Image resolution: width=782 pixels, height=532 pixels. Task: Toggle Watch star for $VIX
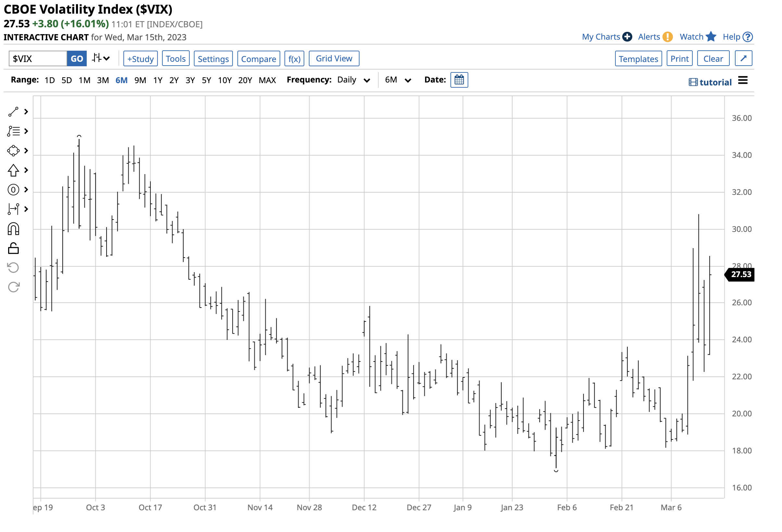tap(712, 37)
